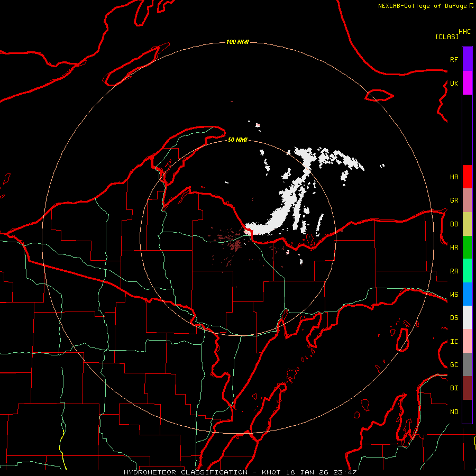Click the 'KMQT' radar site identifier
Image resolution: width=476 pixels, height=476 pixels.
(x=271, y=472)
